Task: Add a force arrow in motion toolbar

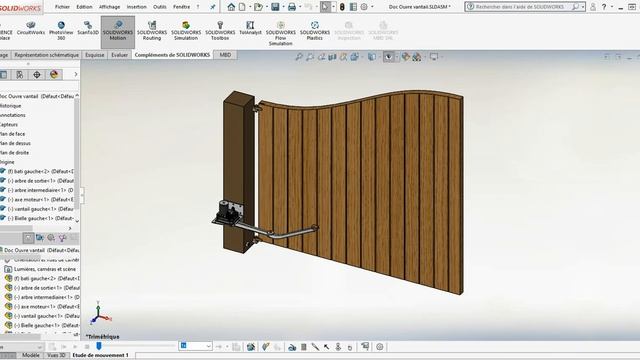Action: click(327, 347)
